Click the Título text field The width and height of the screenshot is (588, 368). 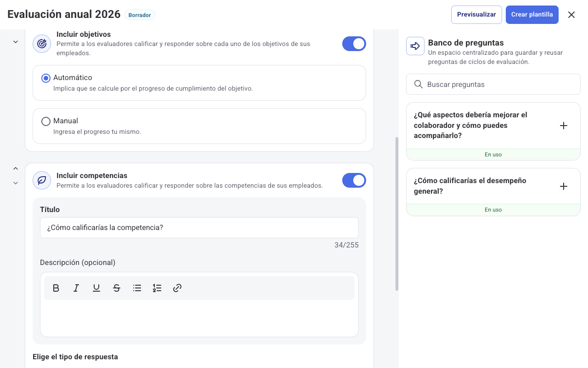(199, 228)
